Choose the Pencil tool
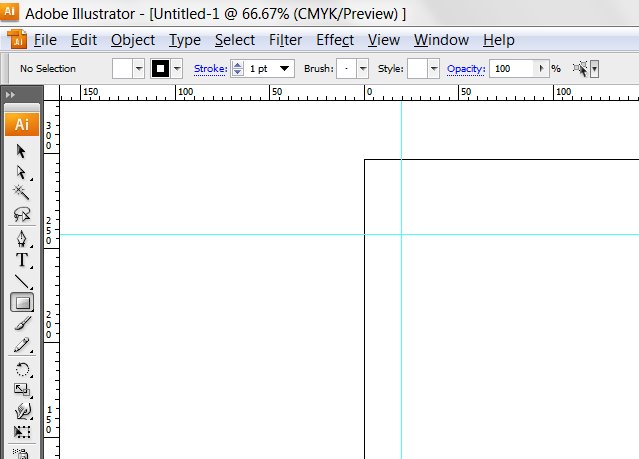The width and height of the screenshot is (639, 459). 22,344
